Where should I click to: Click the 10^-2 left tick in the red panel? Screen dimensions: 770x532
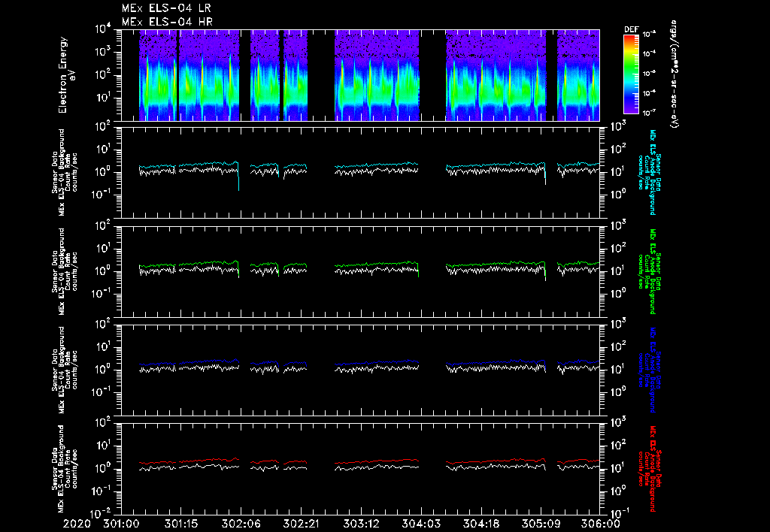101,514
